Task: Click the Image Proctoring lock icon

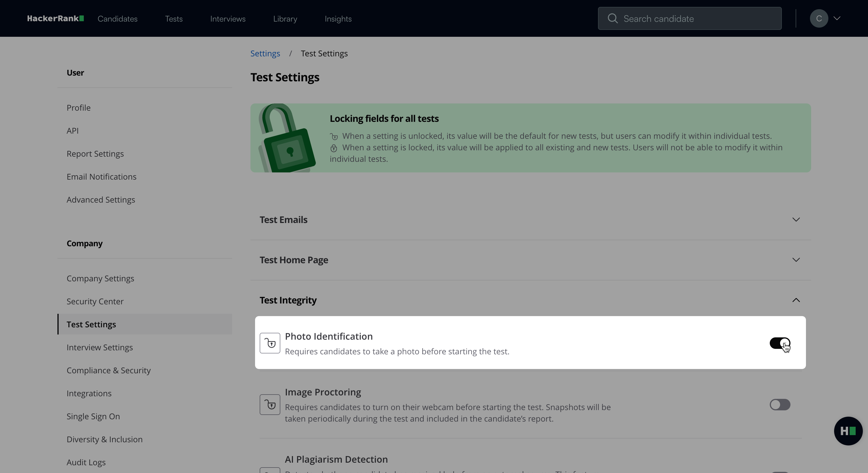Action: click(270, 405)
